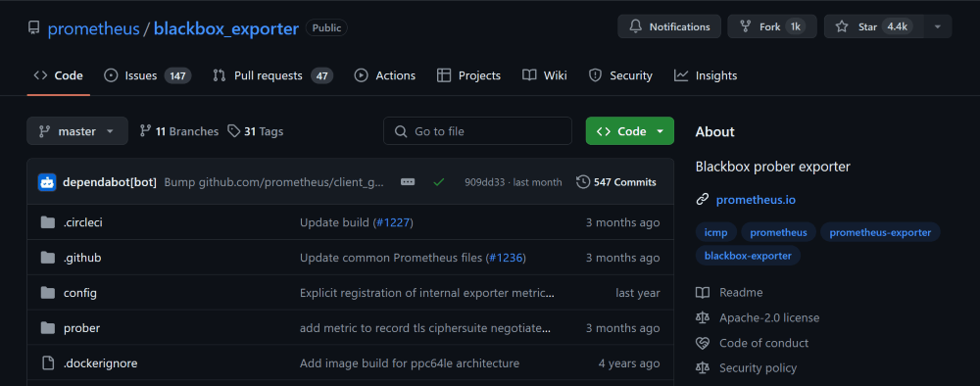
Task: Select the blackbox-exporter topic tag
Action: 748,256
